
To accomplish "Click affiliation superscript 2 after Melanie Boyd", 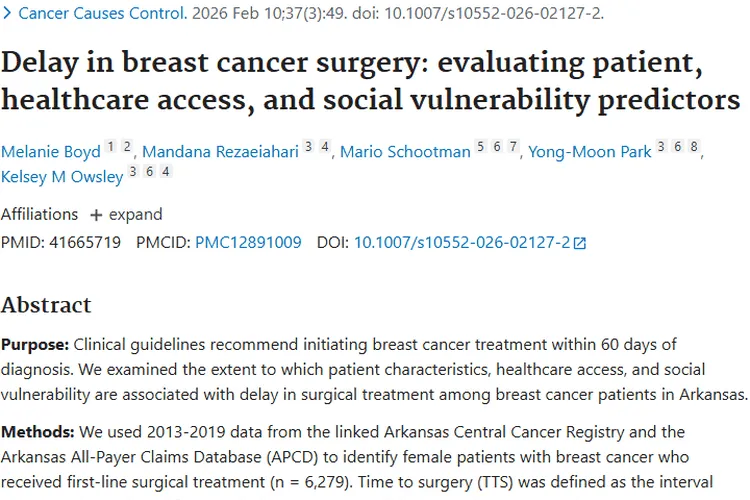I will 127,147.
